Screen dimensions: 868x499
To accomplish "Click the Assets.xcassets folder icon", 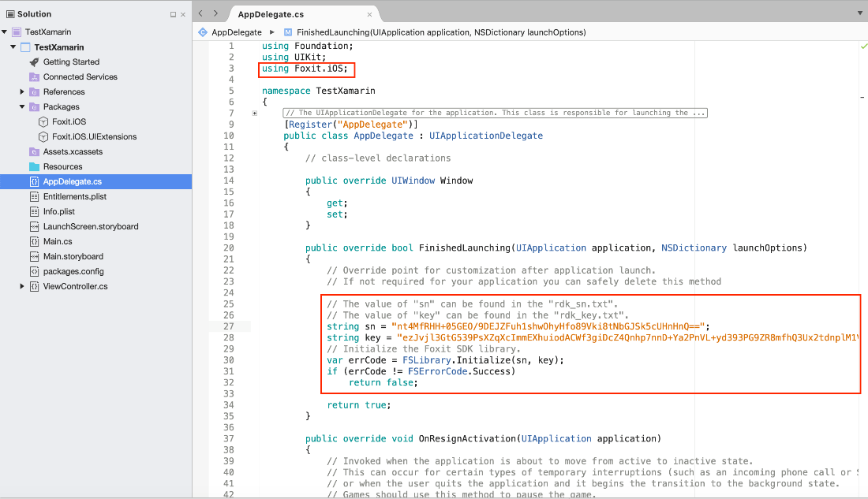I will point(34,151).
